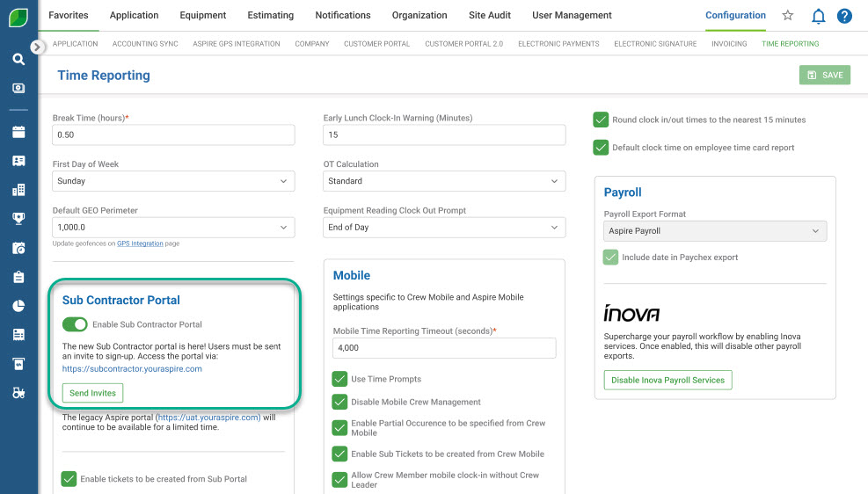The width and height of the screenshot is (868, 494).
Task: Switch to the Electronic Payments tab
Action: [x=558, y=44]
